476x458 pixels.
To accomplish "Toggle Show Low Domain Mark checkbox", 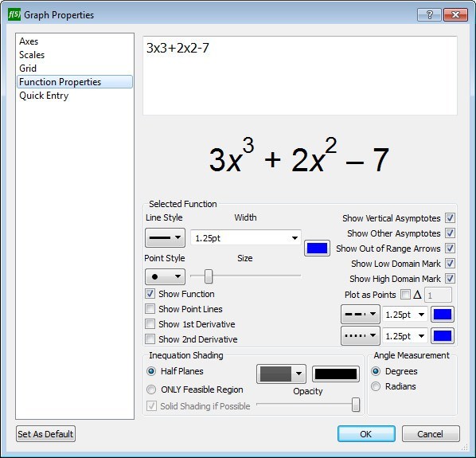I will pyautogui.click(x=450, y=264).
